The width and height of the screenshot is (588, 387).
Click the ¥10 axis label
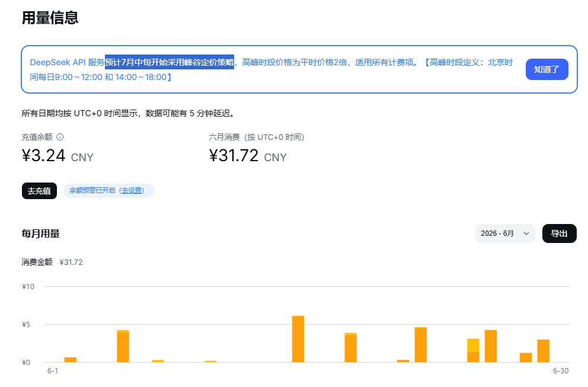pyautogui.click(x=28, y=287)
